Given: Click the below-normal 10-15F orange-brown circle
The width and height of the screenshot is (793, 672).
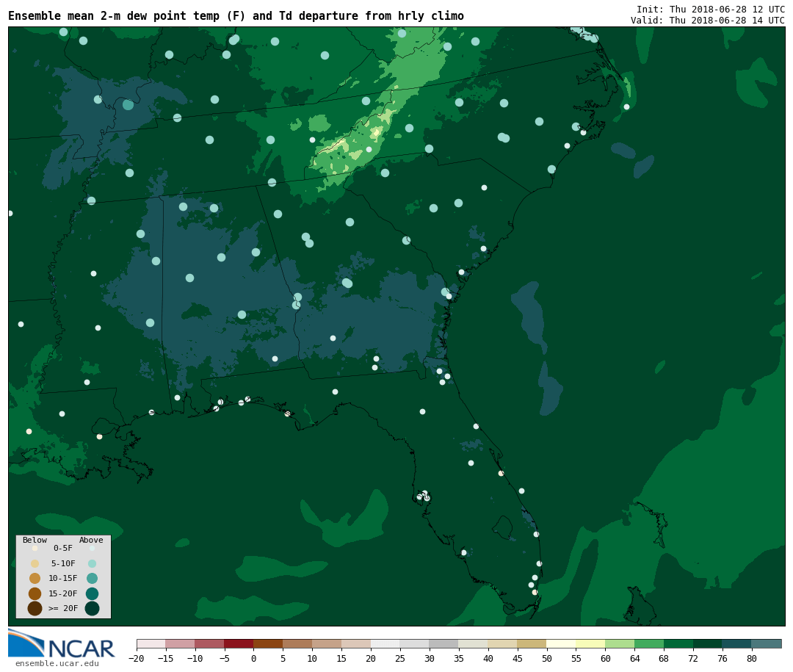Looking at the screenshot, I should tap(35, 579).
